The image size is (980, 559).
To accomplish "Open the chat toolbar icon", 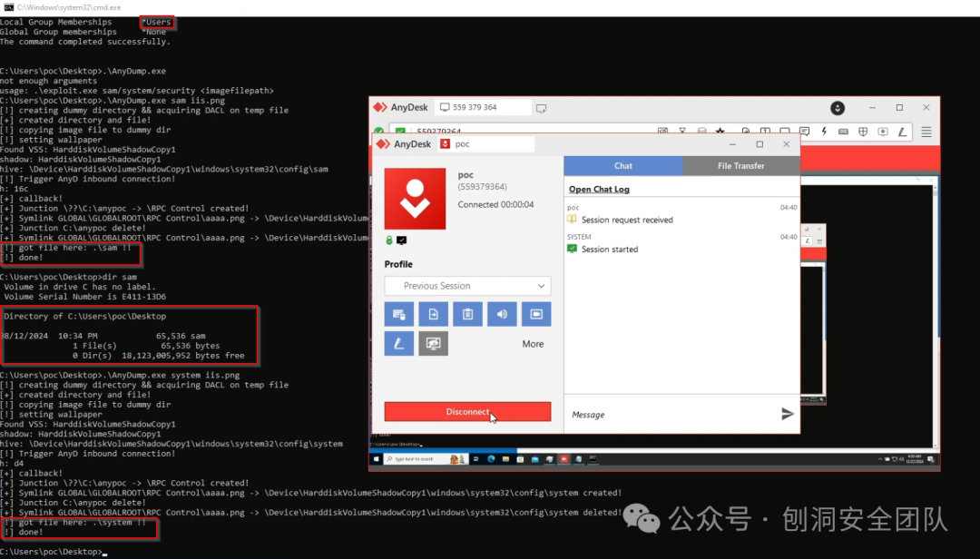I will click(x=804, y=132).
